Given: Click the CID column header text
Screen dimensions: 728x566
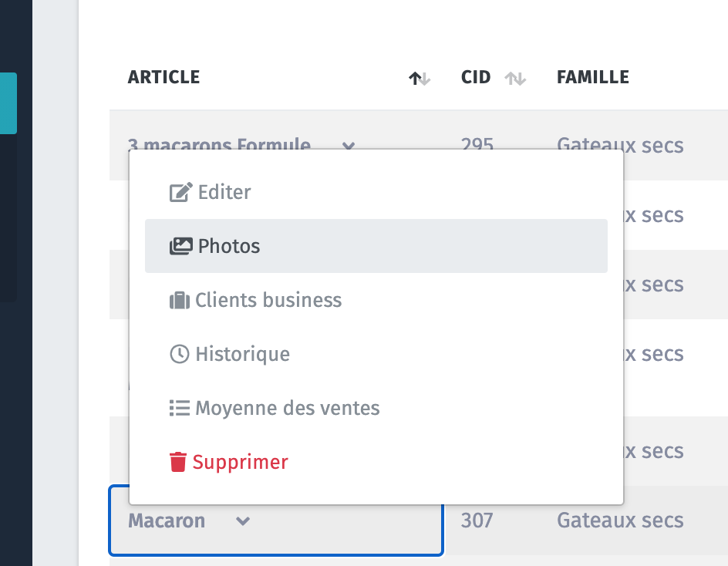Looking at the screenshot, I should [x=476, y=77].
